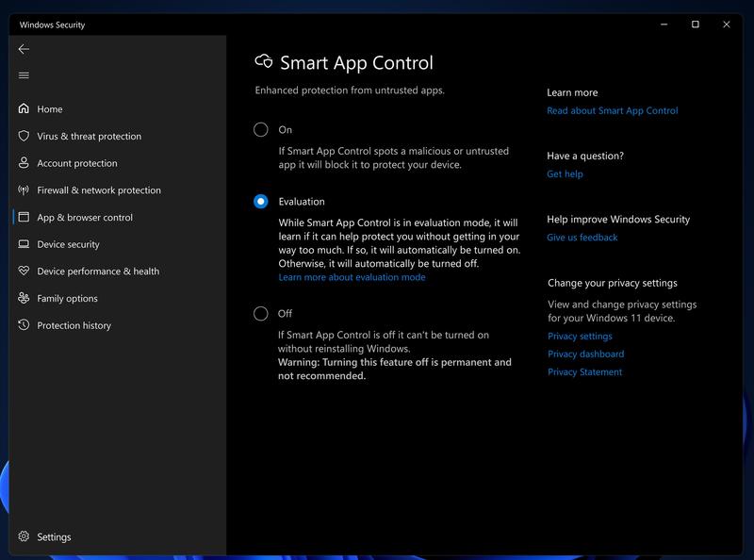The height and width of the screenshot is (560, 754).
Task: Click the back arrow icon
Action: 24,49
